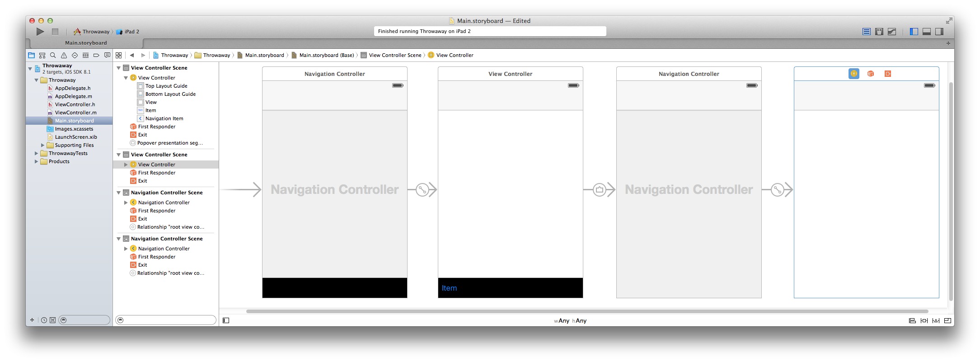Go forward with the jump bar right arrow
This screenshot has width=980, height=362.
tap(143, 55)
